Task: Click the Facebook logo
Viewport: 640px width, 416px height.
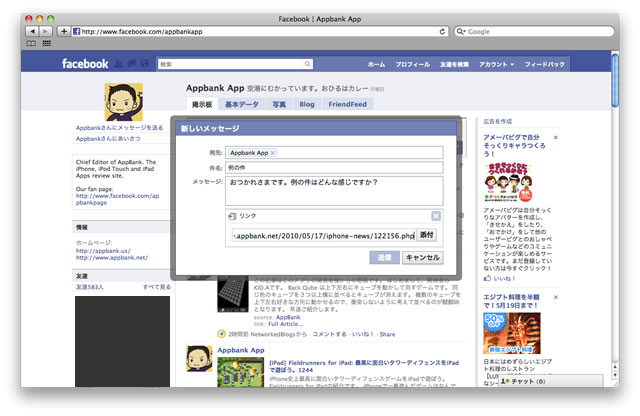Action: 85,64
